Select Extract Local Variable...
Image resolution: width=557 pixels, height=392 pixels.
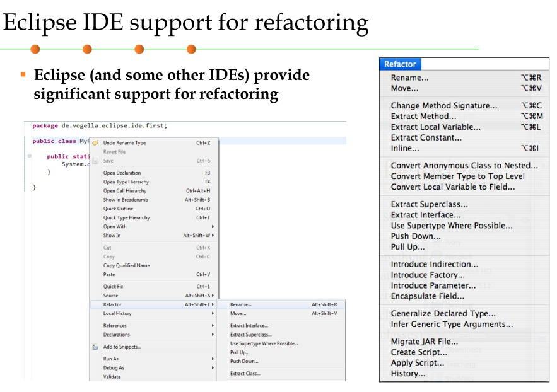(x=464, y=127)
